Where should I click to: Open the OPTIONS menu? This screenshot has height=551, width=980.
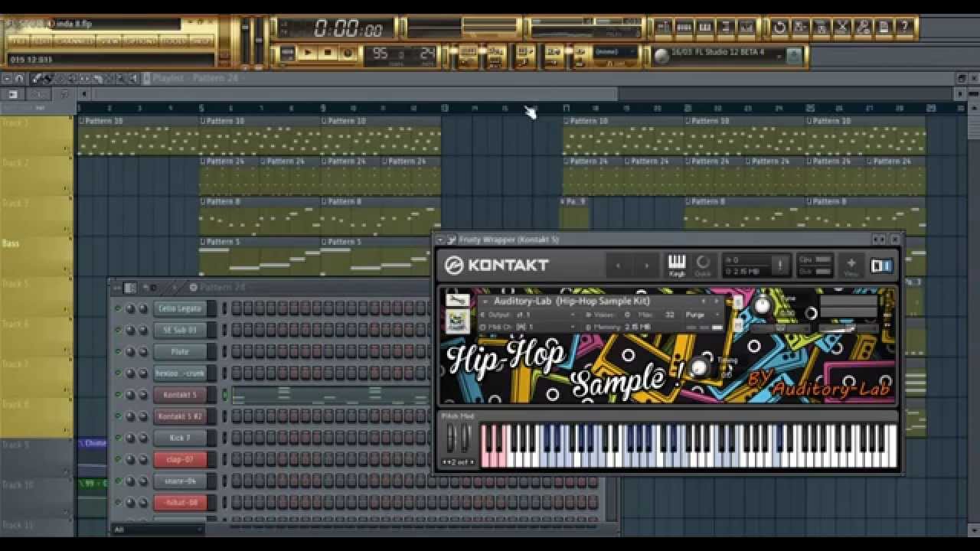(141, 41)
